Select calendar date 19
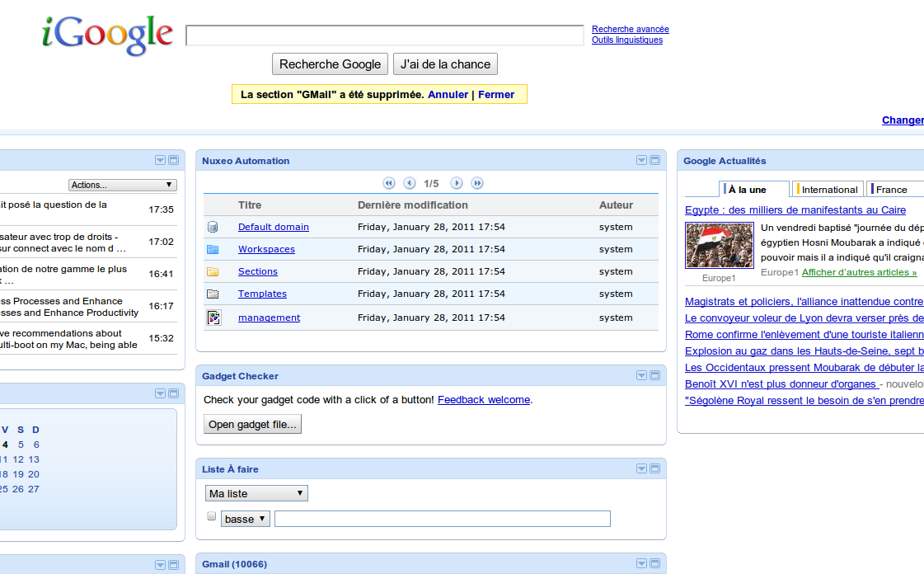This screenshot has height=574, width=924. pyautogui.click(x=18, y=474)
